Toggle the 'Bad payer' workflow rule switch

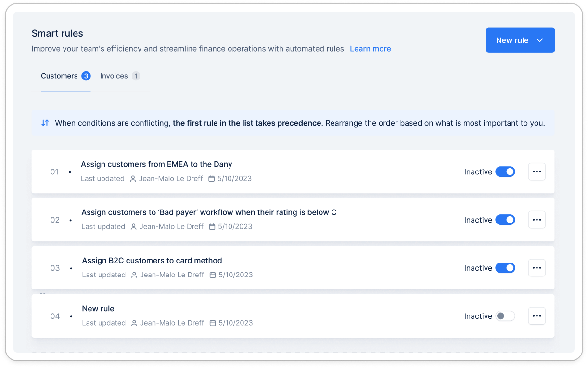click(505, 220)
